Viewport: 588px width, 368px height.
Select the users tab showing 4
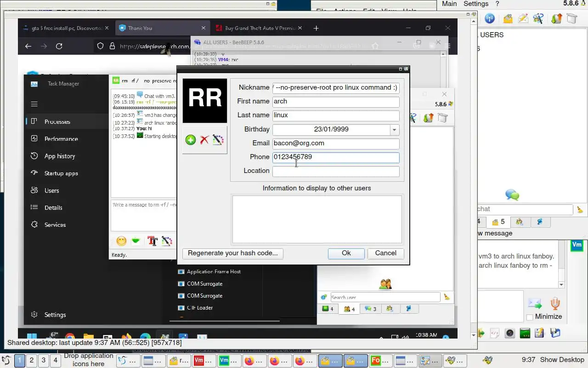[x=350, y=309]
